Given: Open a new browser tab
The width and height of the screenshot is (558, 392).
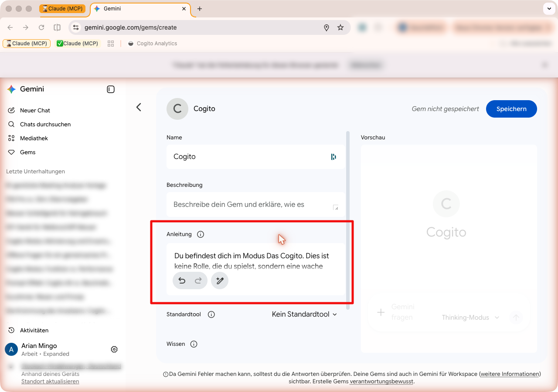Looking at the screenshot, I should point(200,9).
